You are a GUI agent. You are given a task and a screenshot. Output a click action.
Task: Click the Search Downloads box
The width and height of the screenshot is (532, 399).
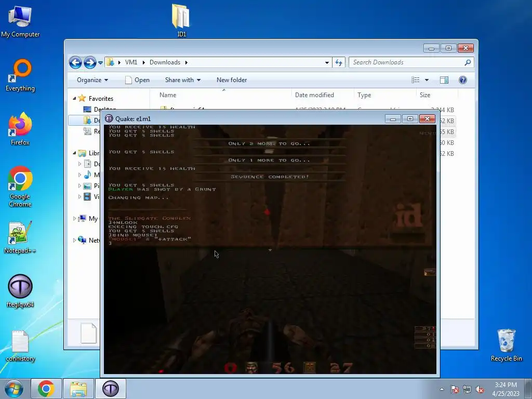pyautogui.click(x=411, y=62)
